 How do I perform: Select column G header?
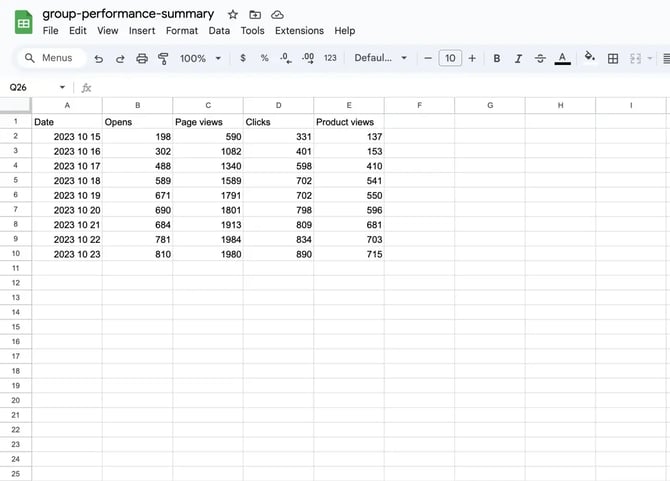[490, 106]
